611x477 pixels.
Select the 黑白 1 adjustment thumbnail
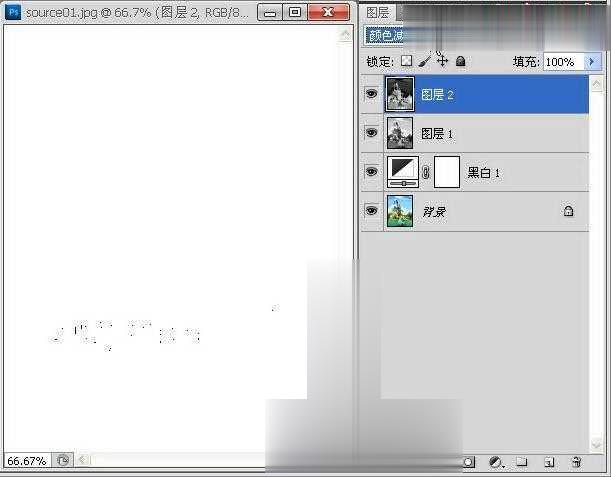[x=403, y=172]
